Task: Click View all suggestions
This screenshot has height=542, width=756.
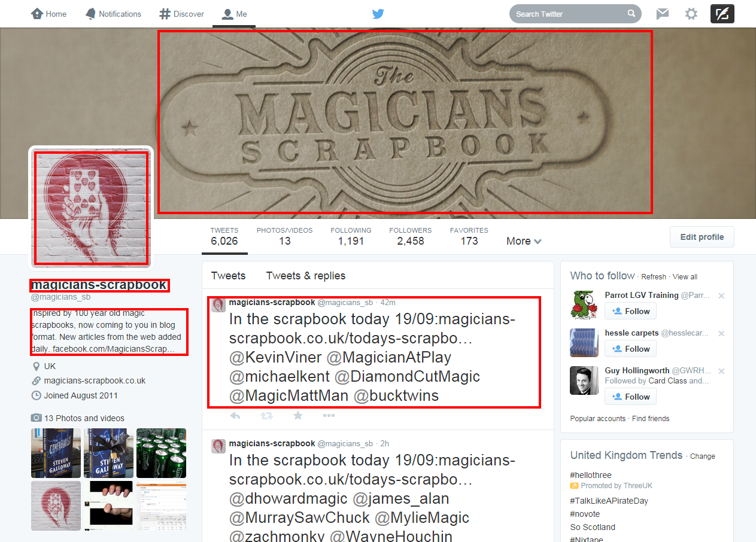Action: [x=685, y=277]
